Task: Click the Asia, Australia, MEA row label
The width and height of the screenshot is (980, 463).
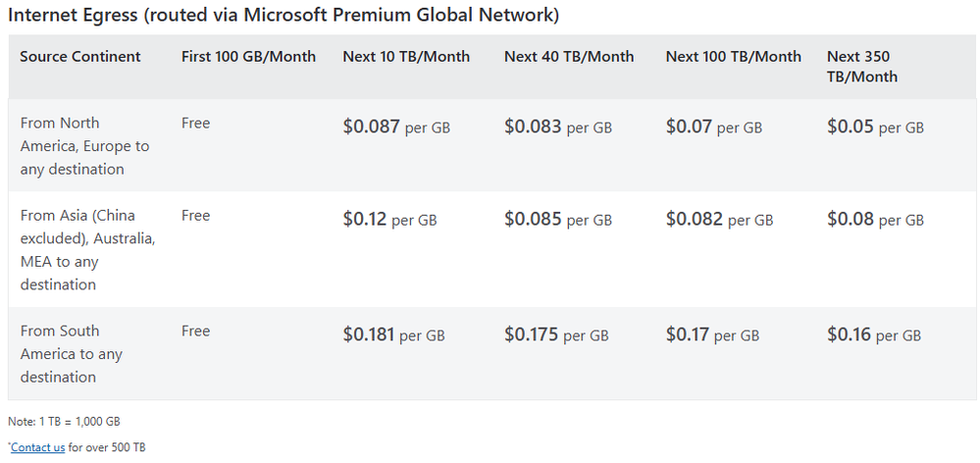Action: tap(87, 250)
